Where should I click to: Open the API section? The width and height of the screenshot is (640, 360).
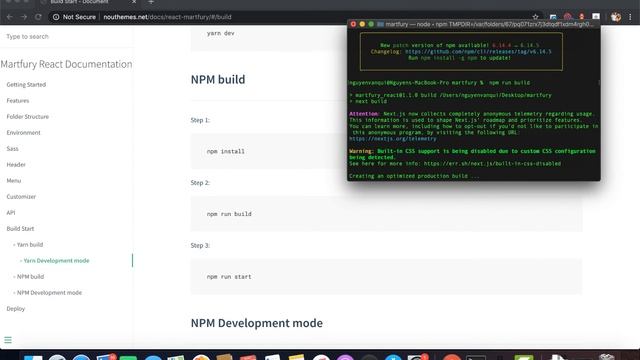click(x=11, y=213)
